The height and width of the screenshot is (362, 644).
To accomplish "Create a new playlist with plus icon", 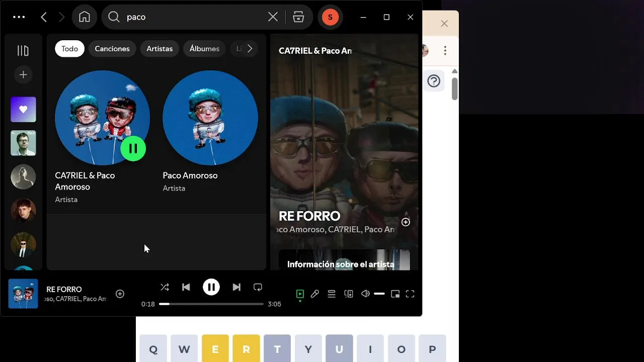I will (x=23, y=74).
